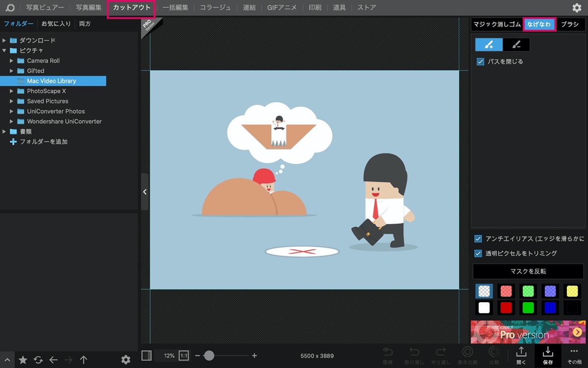
Task: Open the 一括編集 tab
Action: click(175, 8)
